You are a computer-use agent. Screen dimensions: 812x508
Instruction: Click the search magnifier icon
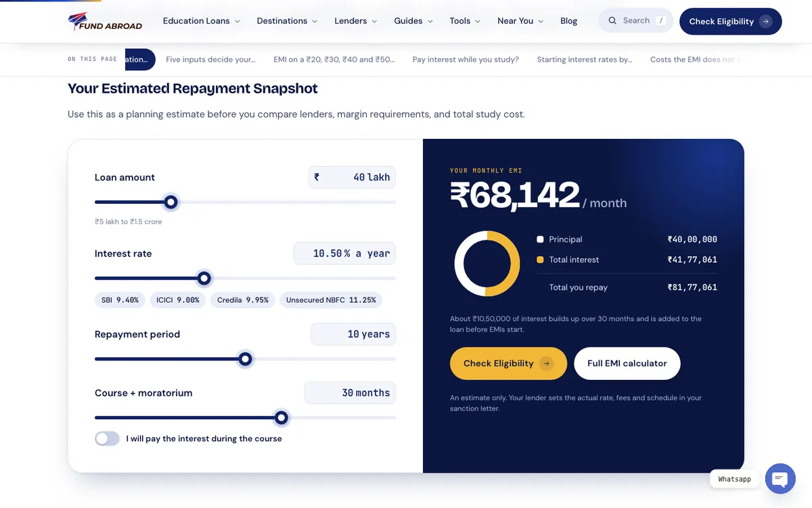click(612, 20)
